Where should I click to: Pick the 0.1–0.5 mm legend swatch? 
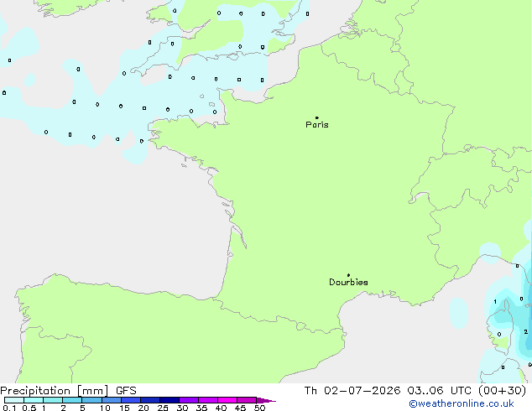coord(14,400)
